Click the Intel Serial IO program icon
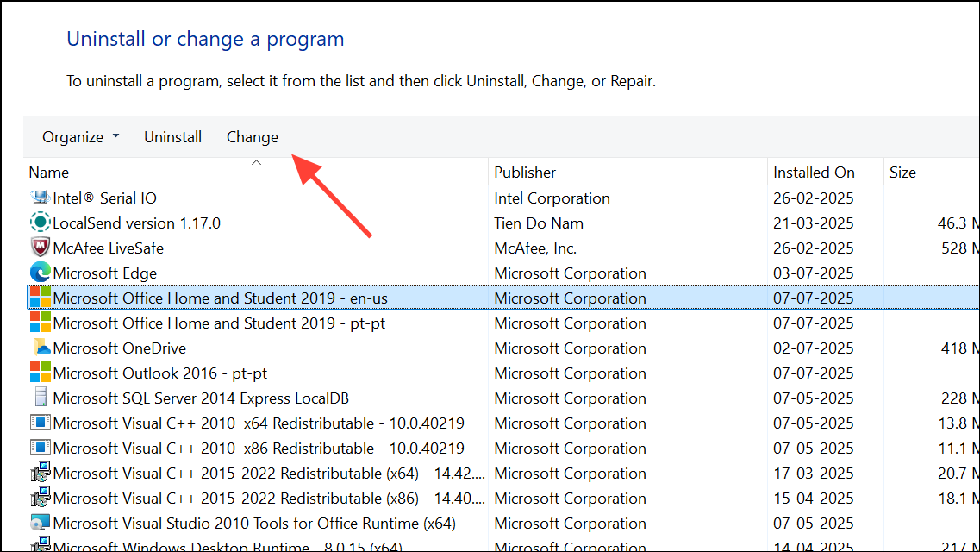980x552 pixels. [x=40, y=198]
